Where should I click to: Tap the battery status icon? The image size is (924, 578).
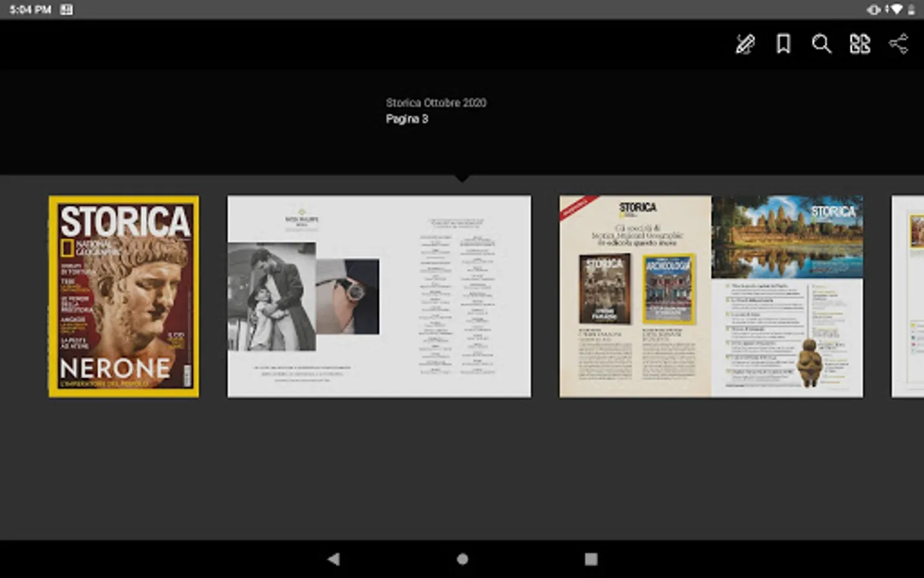coord(911,9)
